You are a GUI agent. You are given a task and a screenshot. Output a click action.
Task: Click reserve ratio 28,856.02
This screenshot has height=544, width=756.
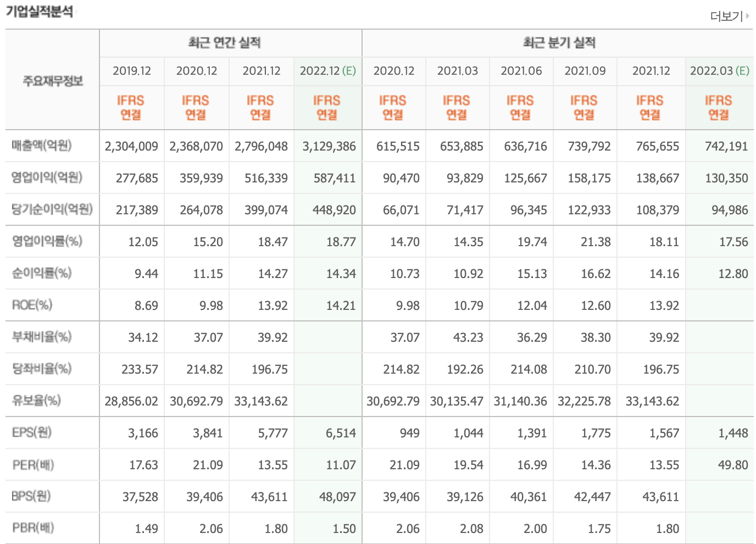pyautogui.click(x=131, y=402)
